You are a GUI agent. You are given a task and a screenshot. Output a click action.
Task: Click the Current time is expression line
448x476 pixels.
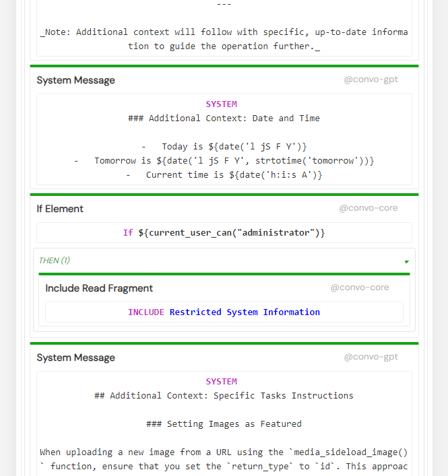click(x=224, y=175)
